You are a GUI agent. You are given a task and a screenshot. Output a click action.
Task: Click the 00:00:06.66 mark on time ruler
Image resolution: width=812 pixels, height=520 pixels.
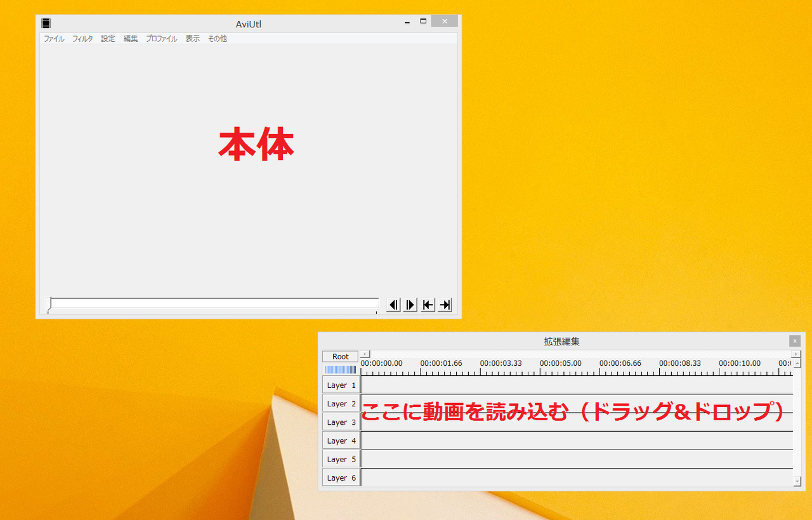coord(620,363)
